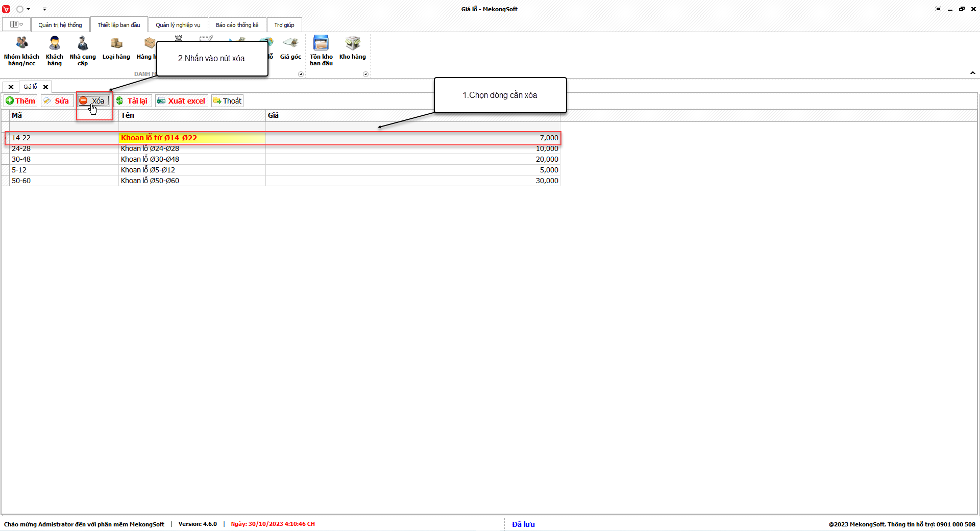The width and height of the screenshot is (980, 531).
Task: Open the Danh mục group dialog launcher
Action: pyautogui.click(x=301, y=74)
